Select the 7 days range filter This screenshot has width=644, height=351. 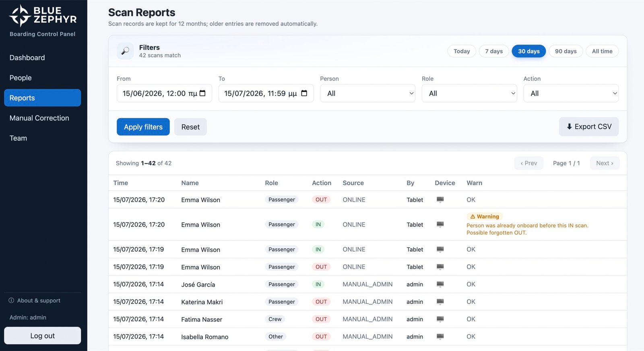pos(494,51)
